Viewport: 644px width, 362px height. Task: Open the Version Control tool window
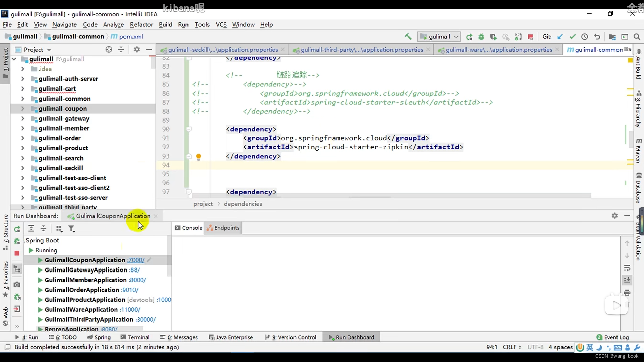[x=291, y=337]
